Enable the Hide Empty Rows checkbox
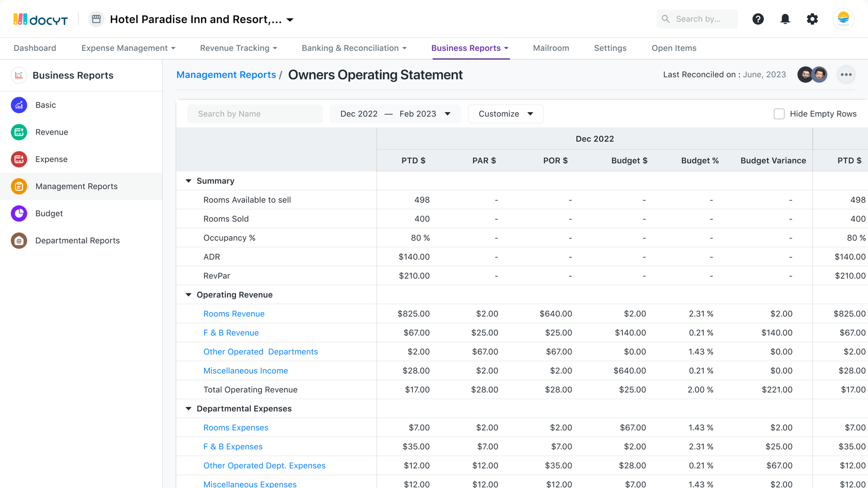The height and width of the screenshot is (488, 868). (779, 114)
